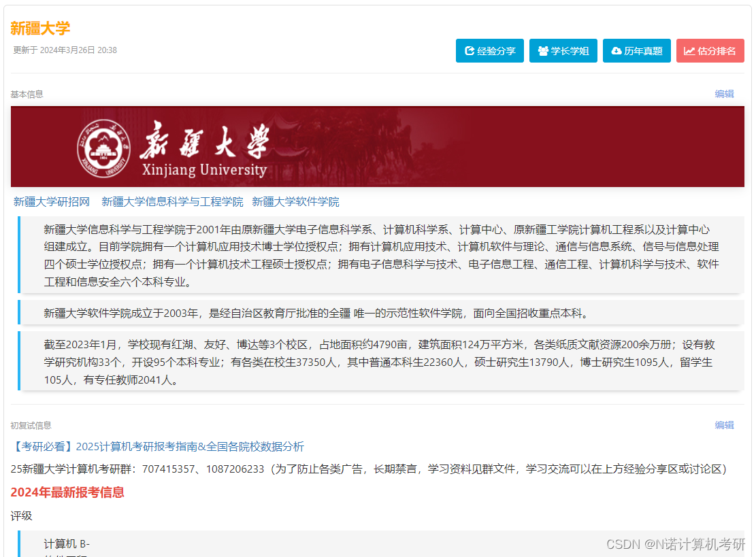Click the chart icon in 估分排名
The height and width of the screenshot is (557, 756).
tap(689, 51)
